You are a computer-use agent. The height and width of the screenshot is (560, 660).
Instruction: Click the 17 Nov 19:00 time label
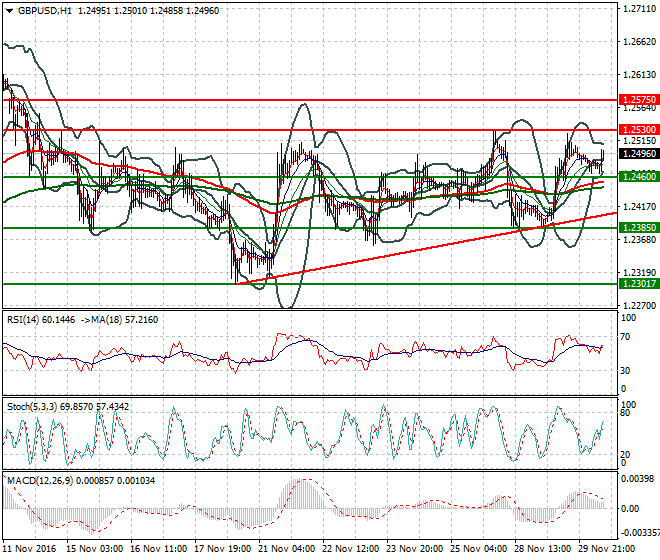(x=223, y=549)
